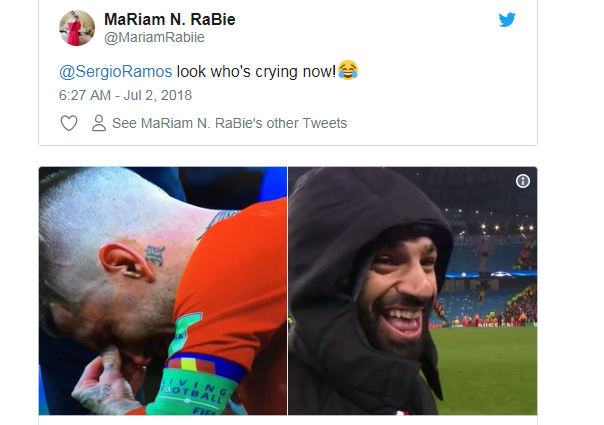Viewport: 604px width, 425px height.
Task: Click the crying-laughing emoji in the tweet
Action: point(348,70)
